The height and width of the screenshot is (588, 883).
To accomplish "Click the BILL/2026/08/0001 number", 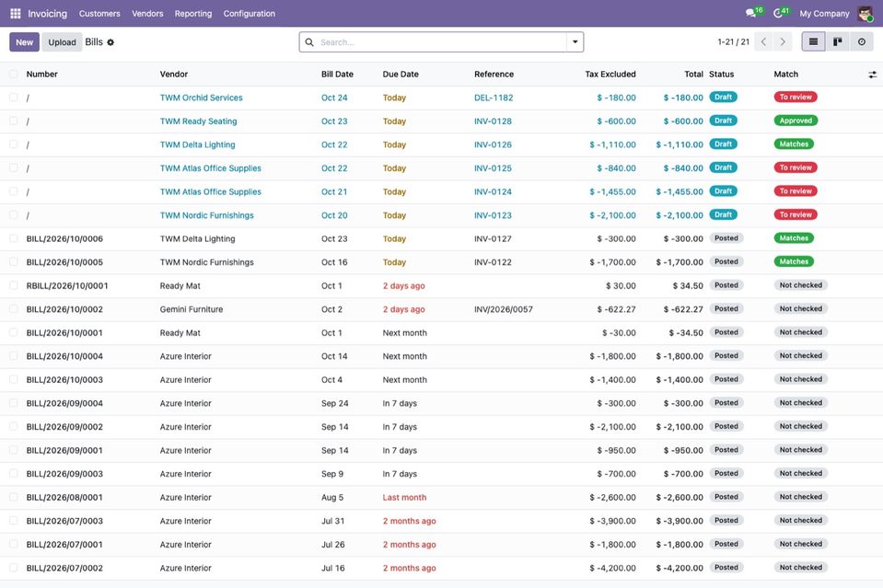I will [64, 498].
